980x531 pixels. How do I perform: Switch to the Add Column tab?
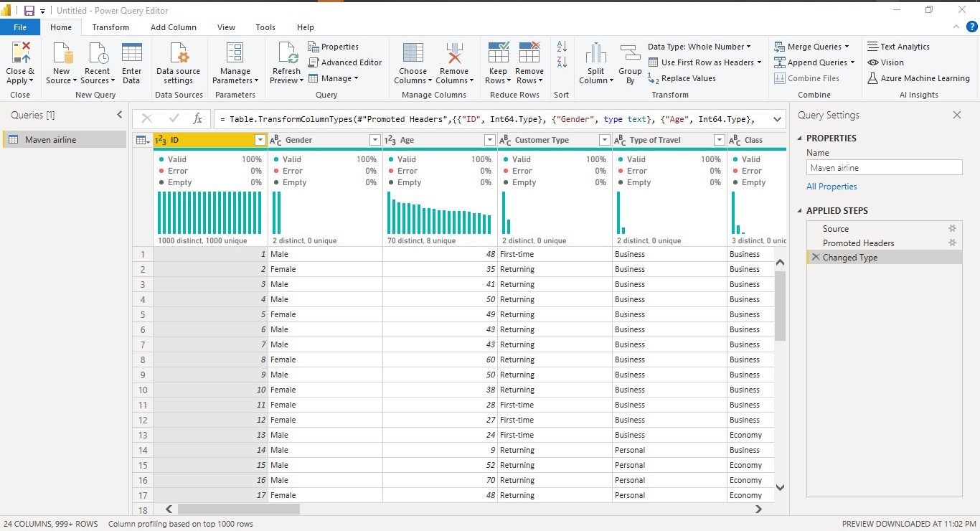point(174,27)
